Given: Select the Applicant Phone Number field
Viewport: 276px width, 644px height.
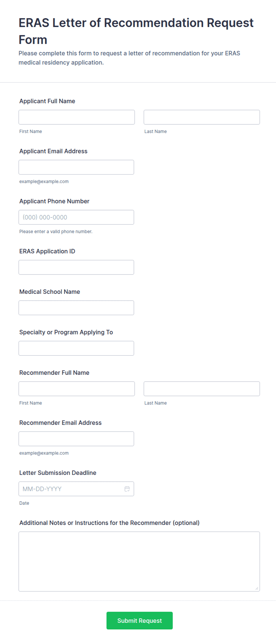Looking at the screenshot, I should pyautogui.click(x=76, y=217).
